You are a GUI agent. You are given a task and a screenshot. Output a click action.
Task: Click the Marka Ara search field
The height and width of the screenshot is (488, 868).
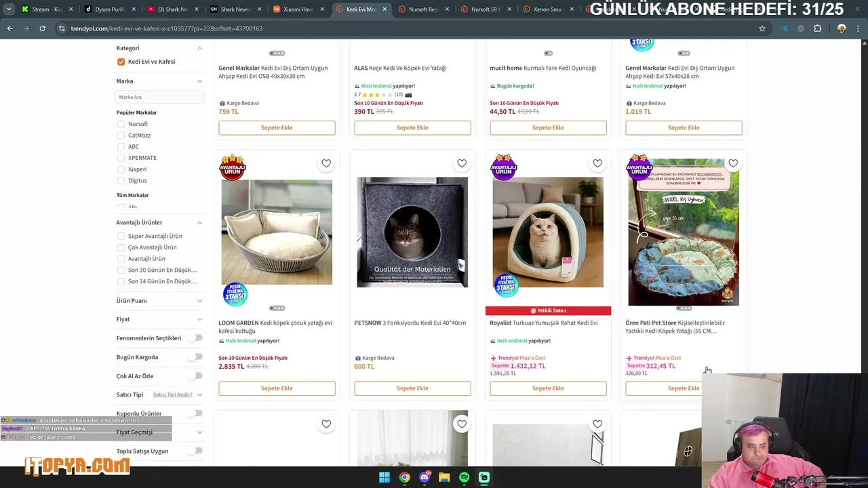[x=159, y=97]
